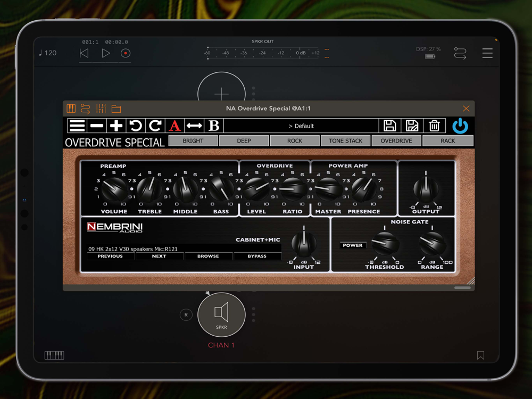This screenshot has height=399, width=532.
Task: Click the PREVIOUS cabinet button
Action: click(x=110, y=256)
